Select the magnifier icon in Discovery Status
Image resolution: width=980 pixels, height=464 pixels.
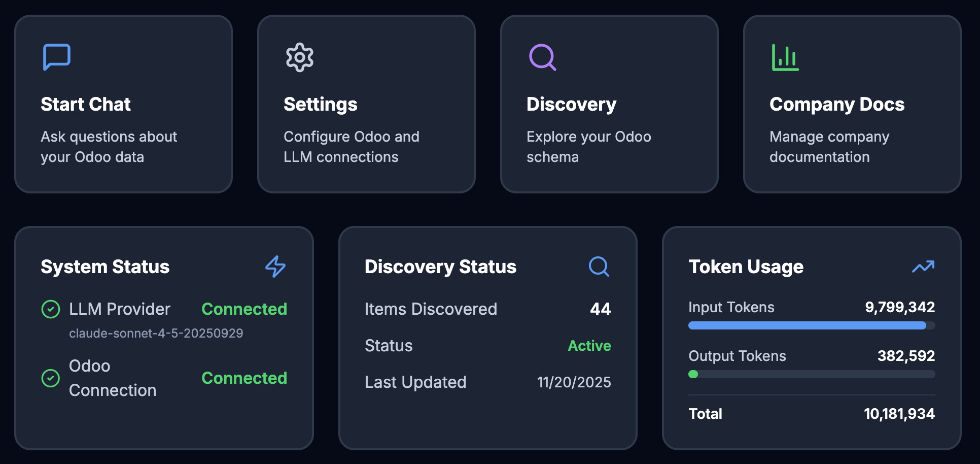pos(599,267)
